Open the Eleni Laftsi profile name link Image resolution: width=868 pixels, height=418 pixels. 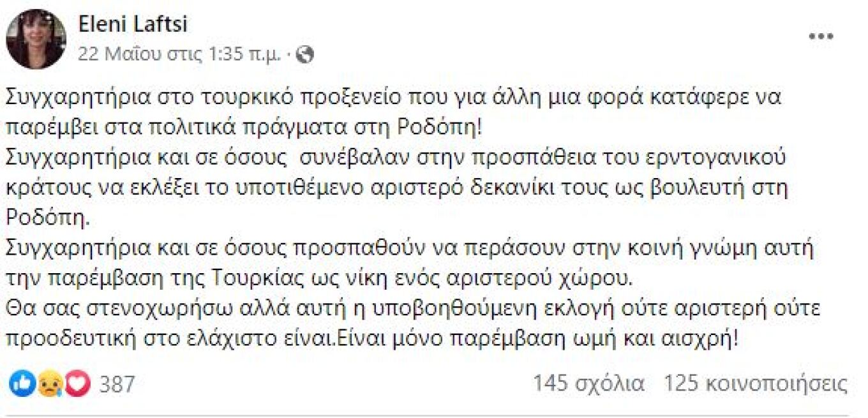[x=133, y=24]
